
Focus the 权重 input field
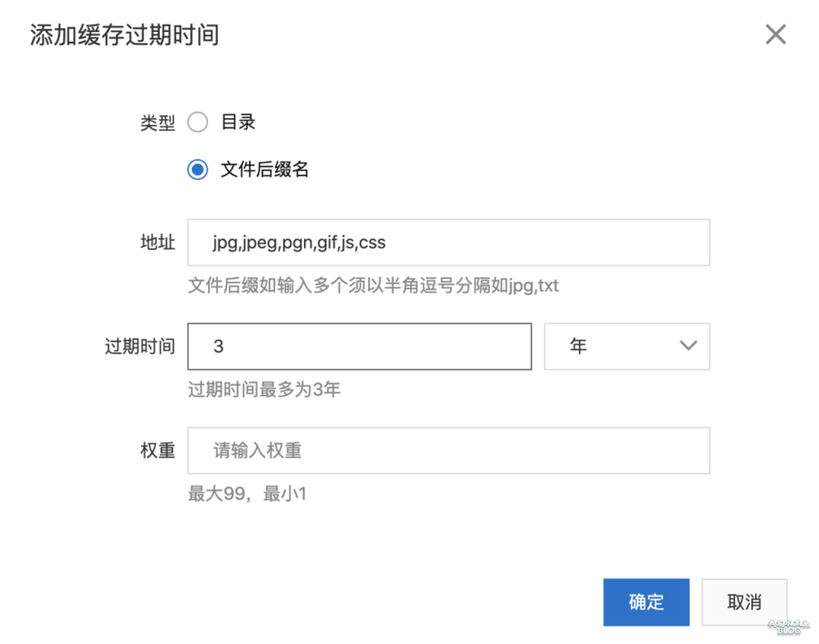[x=448, y=450]
